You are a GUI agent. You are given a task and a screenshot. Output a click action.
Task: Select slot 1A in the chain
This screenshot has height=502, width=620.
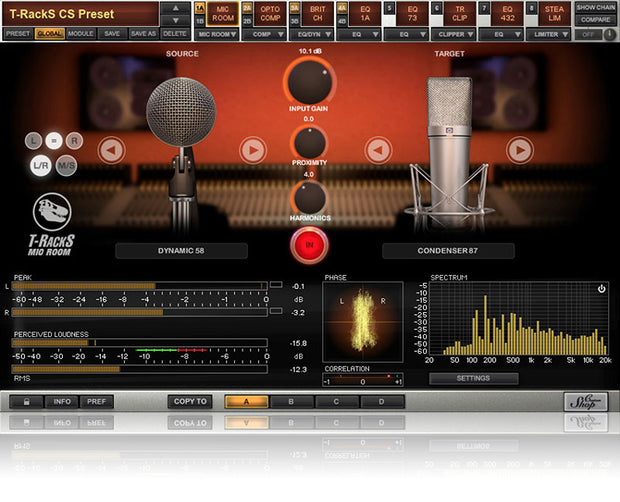click(x=200, y=7)
